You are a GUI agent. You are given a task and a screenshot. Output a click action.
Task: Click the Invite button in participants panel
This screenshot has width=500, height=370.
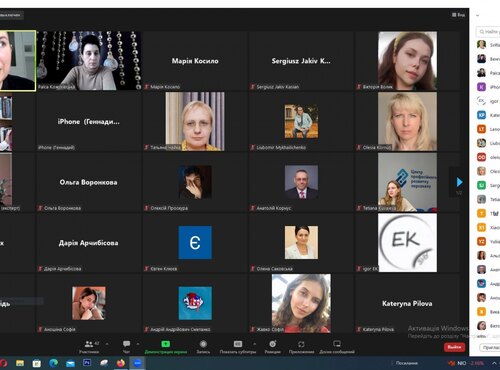[490, 347]
